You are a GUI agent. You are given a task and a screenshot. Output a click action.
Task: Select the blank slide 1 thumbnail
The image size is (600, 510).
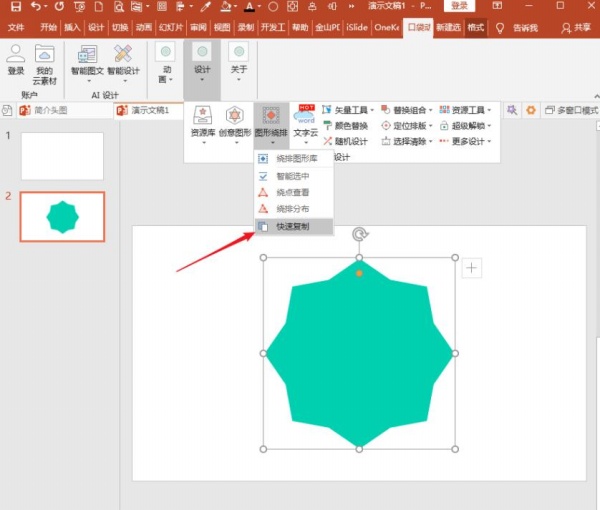pyautogui.click(x=62, y=156)
